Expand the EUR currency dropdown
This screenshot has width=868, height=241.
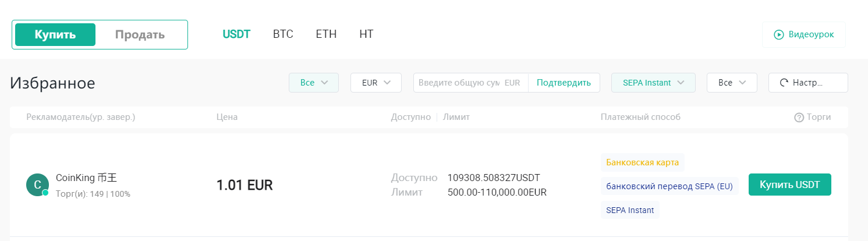click(x=375, y=83)
